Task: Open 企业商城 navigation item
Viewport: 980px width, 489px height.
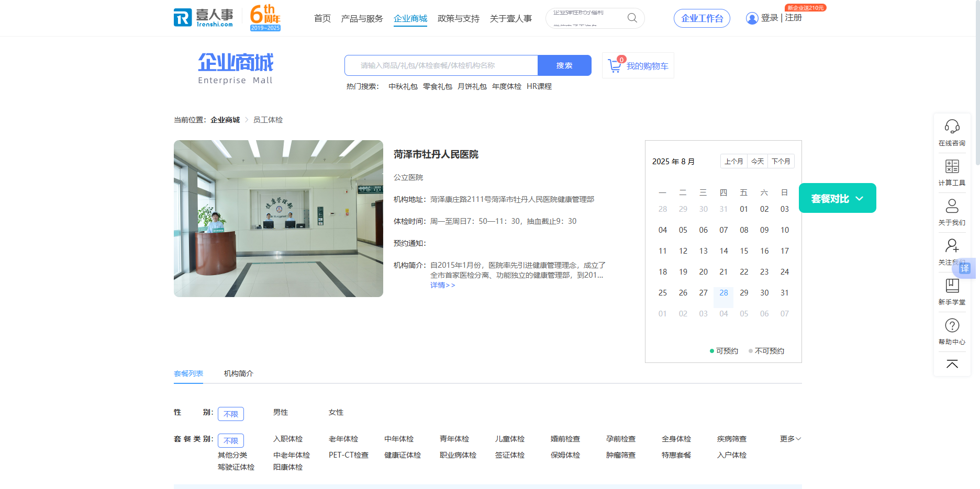Action: pos(410,18)
